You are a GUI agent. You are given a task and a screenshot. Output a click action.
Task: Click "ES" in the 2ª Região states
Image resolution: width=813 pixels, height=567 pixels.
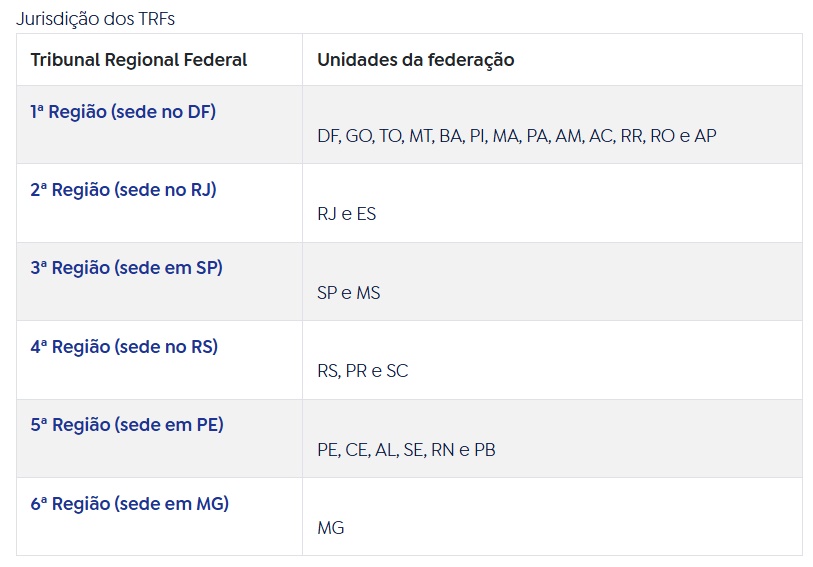(365, 214)
